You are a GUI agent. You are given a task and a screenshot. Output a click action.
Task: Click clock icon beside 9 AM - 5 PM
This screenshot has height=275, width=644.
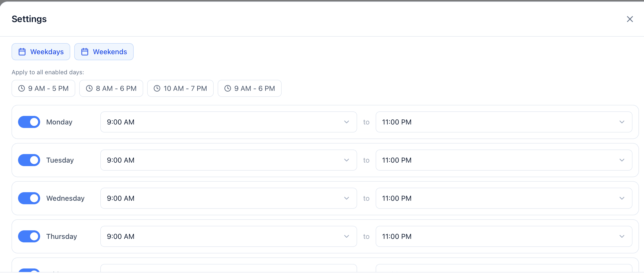coord(22,88)
